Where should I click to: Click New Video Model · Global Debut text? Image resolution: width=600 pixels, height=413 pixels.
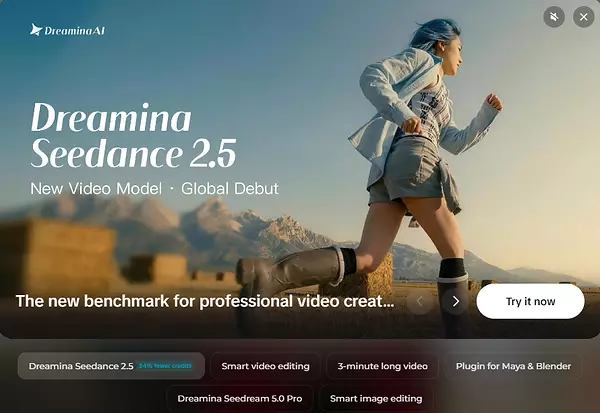click(155, 189)
